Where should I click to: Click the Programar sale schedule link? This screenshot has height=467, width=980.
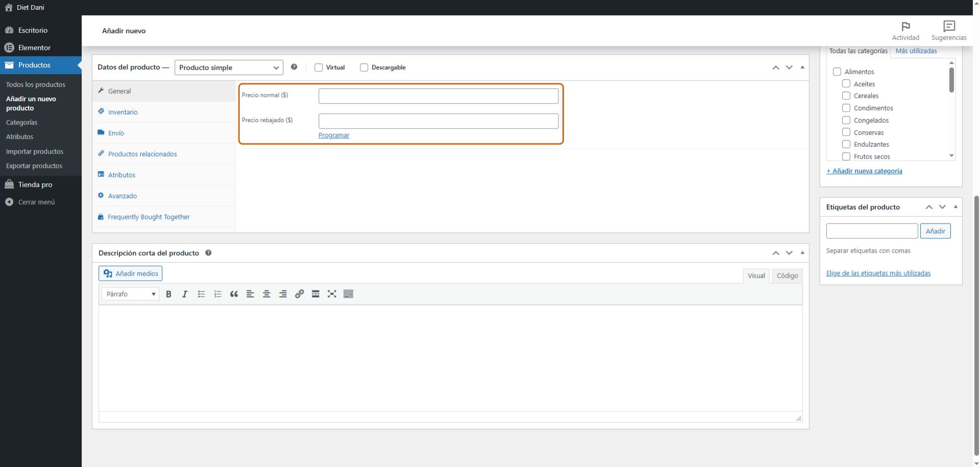tap(334, 135)
